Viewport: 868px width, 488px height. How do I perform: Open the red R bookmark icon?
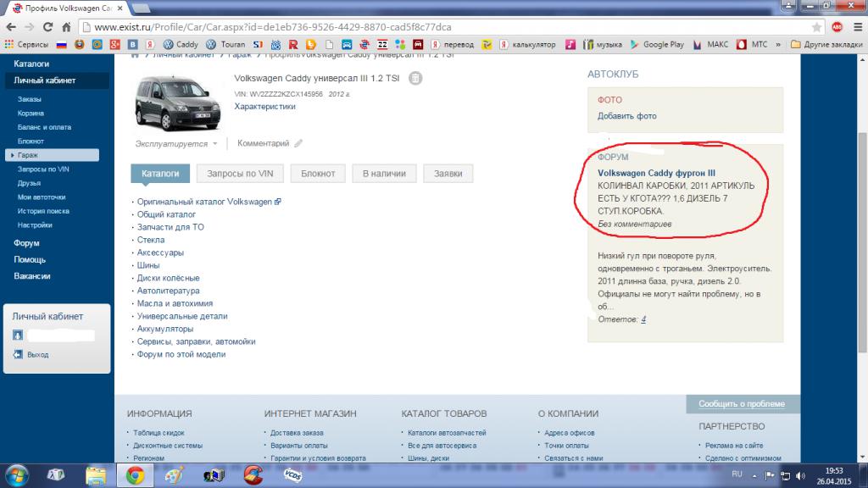click(293, 44)
